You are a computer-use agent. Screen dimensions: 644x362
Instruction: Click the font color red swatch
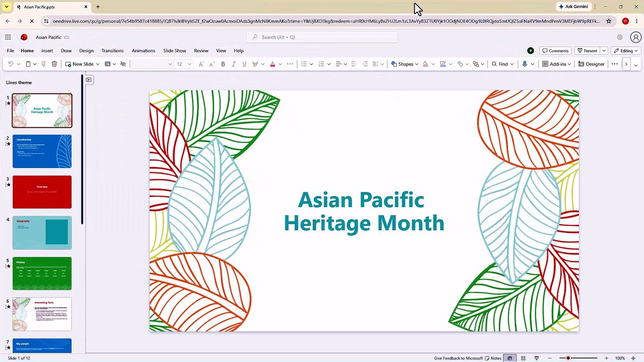click(273, 64)
